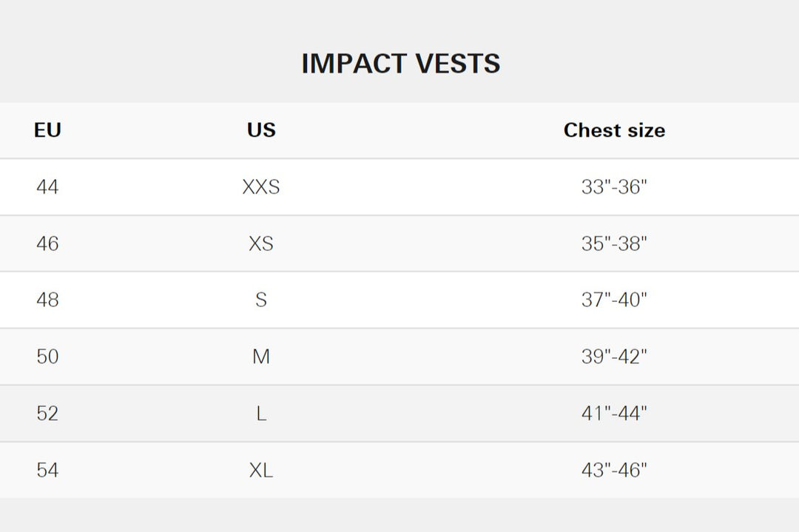
Task: Click EU size 46 cell
Action: [x=47, y=243]
